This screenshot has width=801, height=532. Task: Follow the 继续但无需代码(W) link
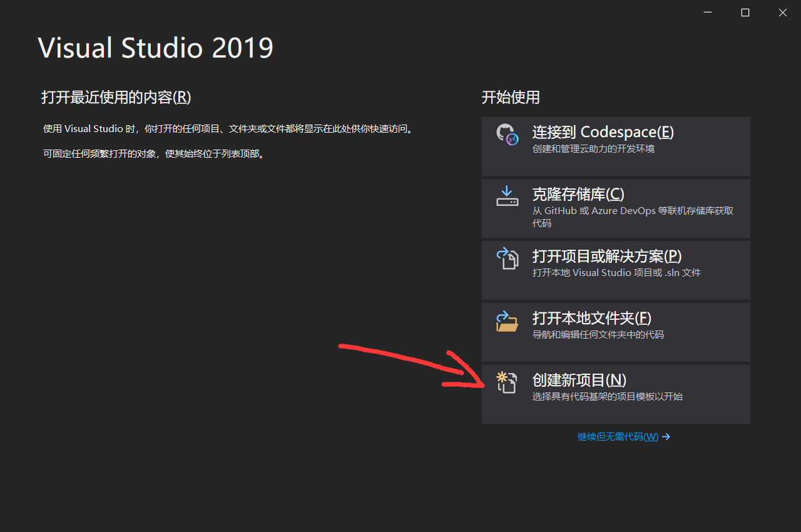click(x=618, y=437)
